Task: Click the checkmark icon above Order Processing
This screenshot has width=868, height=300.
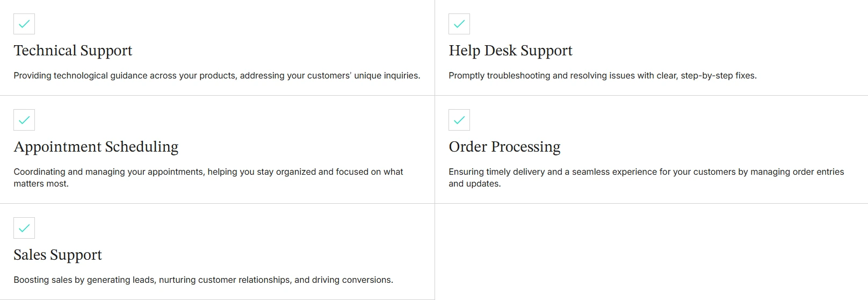Action: [x=459, y=120]
